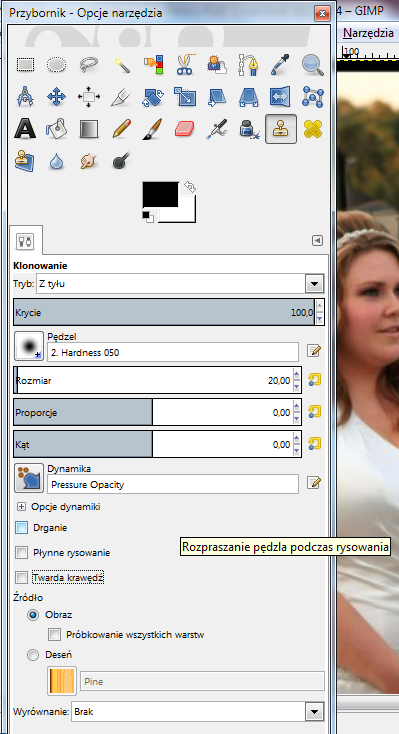
Task: Select the Blur/Sharpen droplet tool
Action: pyautogui.click(x=56, y=161)
